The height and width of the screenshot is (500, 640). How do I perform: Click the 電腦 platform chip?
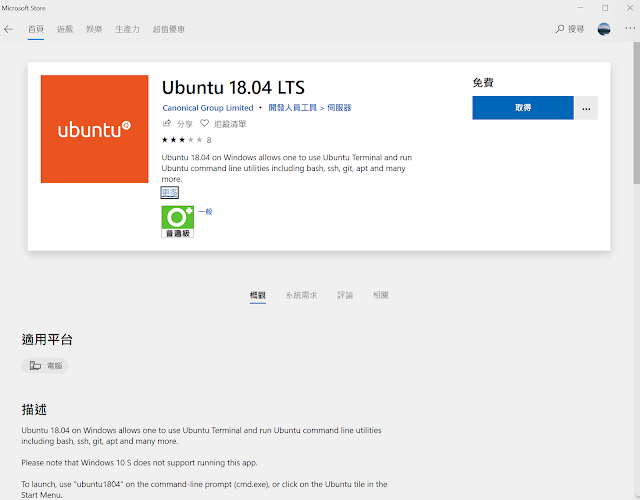coord(45,366)
